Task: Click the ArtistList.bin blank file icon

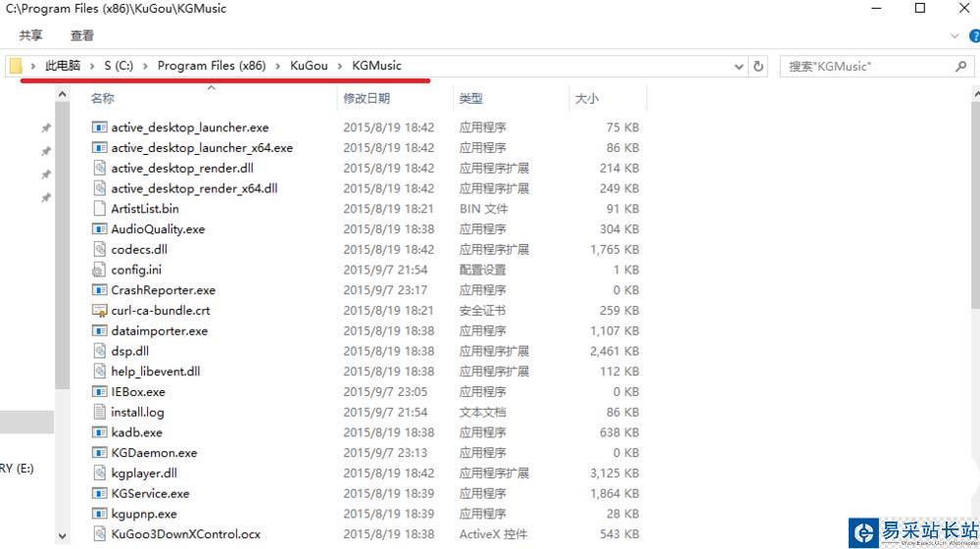Action: point(99,209)
